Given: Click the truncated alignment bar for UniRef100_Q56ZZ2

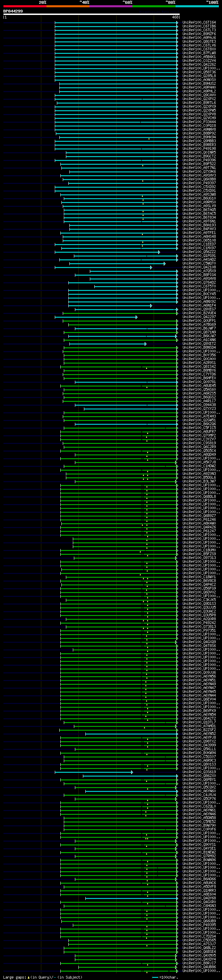Looking at the screenshot, I should 108,252.
